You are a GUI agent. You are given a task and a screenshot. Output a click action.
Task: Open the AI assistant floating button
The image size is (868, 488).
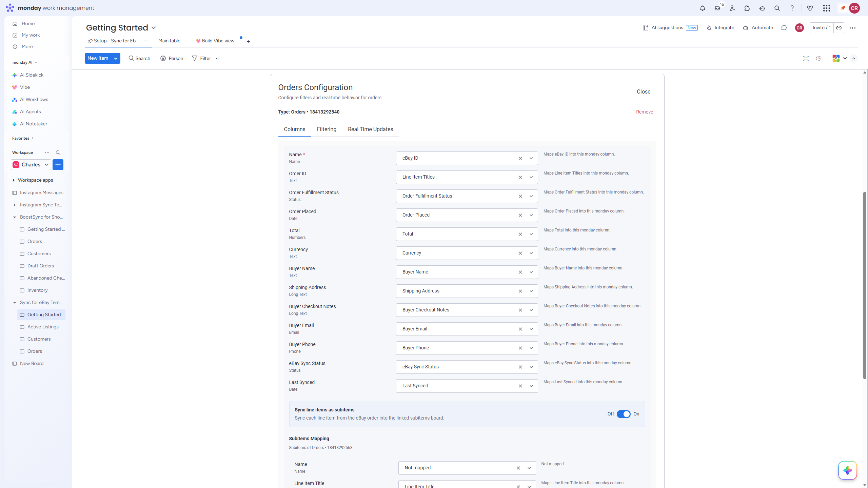point(848,470)
